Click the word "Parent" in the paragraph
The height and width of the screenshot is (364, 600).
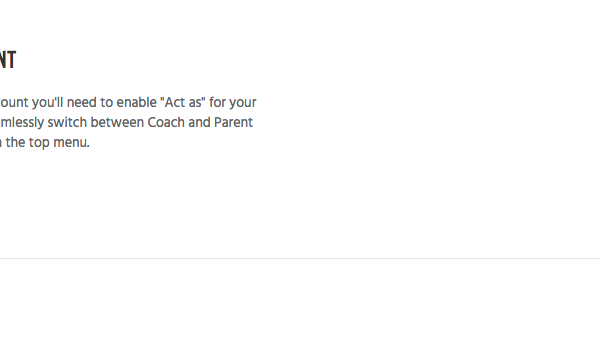click(x=233, y=122)
